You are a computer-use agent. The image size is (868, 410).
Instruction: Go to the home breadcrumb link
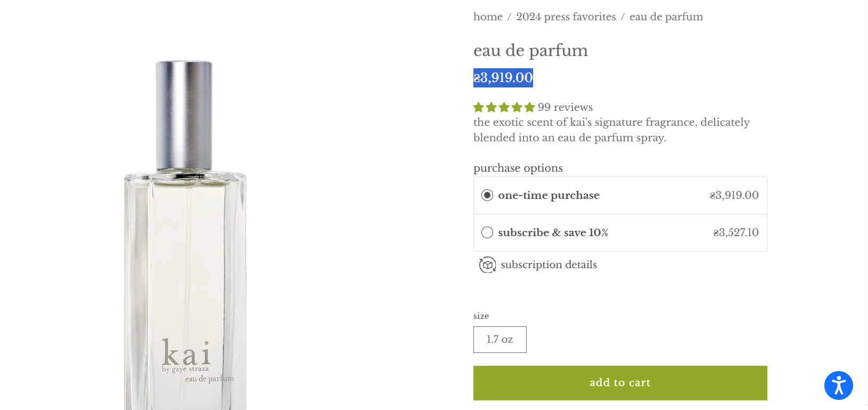tap(488, 17)
